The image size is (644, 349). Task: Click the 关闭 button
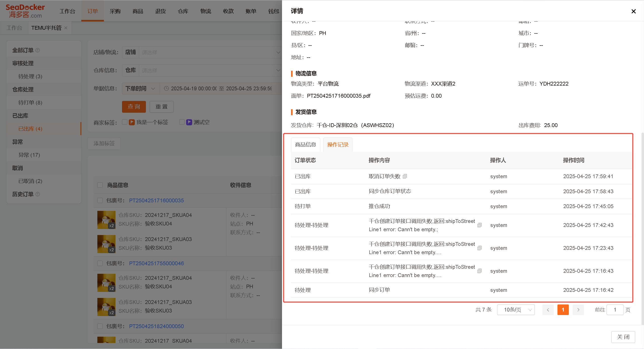[623, 337]
